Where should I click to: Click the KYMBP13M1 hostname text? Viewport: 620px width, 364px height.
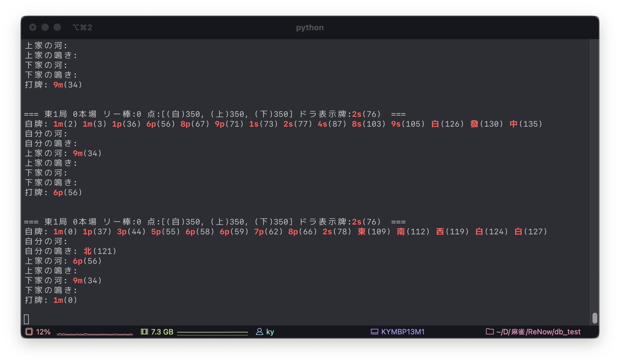click(x=403, y=332)
